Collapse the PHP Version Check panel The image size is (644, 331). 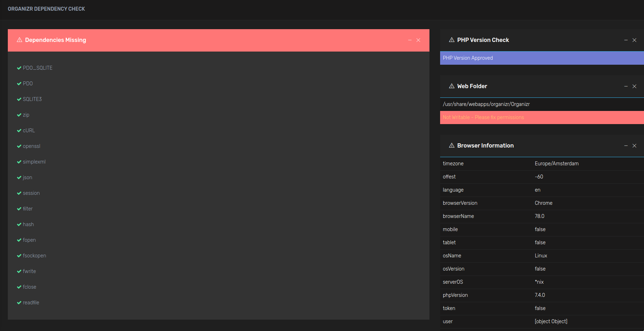626,40
